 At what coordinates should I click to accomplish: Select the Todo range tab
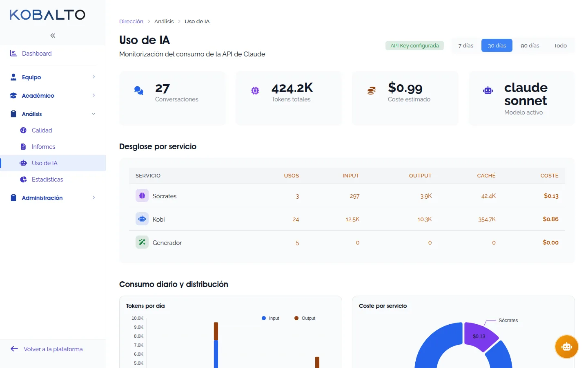(x=560, y=45)
